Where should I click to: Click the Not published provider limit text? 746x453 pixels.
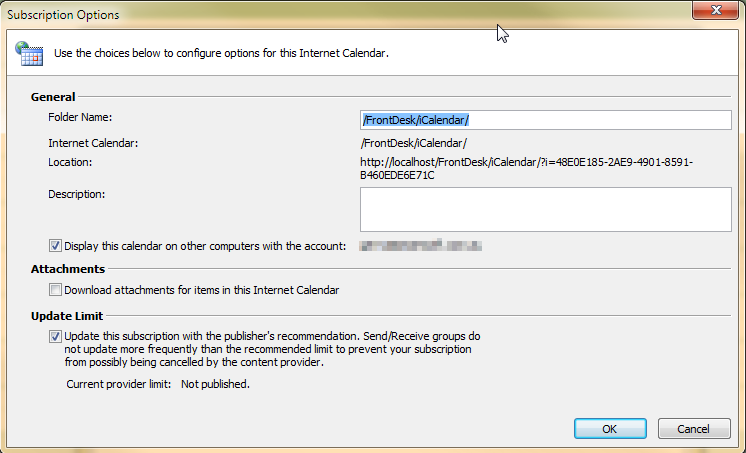tap(215, 384)
